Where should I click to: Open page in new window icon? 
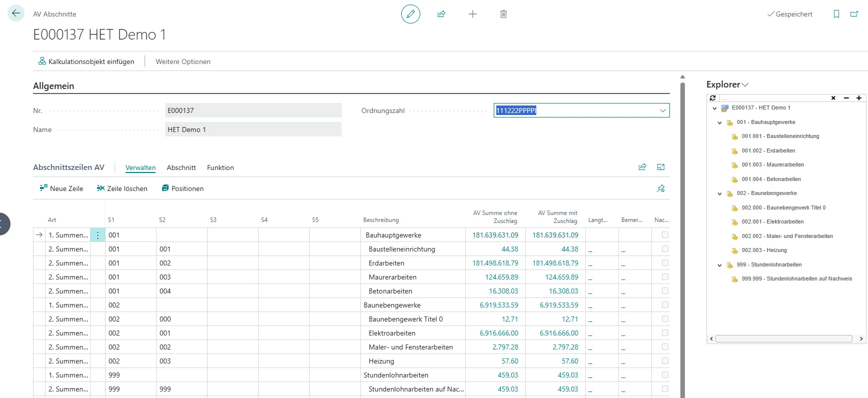[854, 14]
